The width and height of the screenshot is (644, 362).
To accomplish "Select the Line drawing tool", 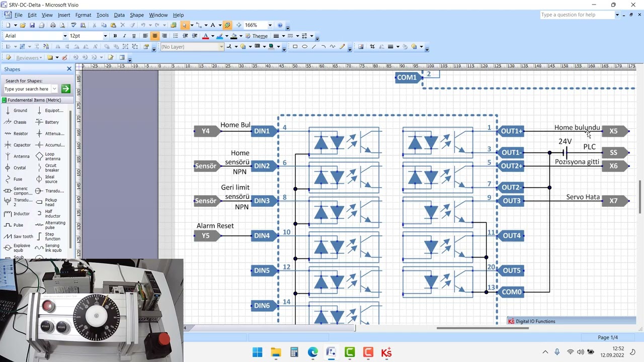I will click(314, 47).
